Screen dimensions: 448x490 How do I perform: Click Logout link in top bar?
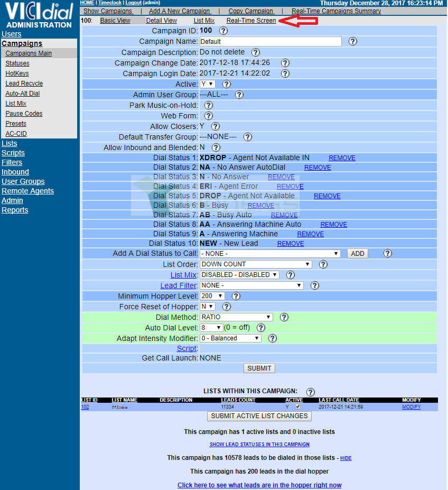click(x=134, y=3)
